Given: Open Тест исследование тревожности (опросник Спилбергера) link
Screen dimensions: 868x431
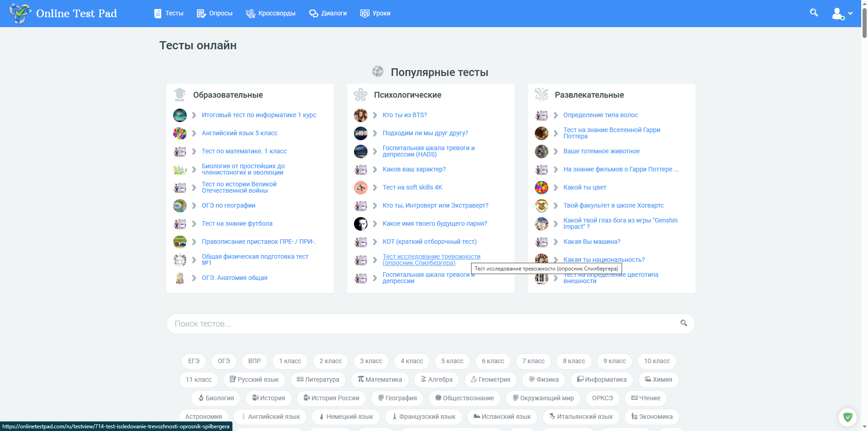Looking at the screenshot, I should [431, 260].
